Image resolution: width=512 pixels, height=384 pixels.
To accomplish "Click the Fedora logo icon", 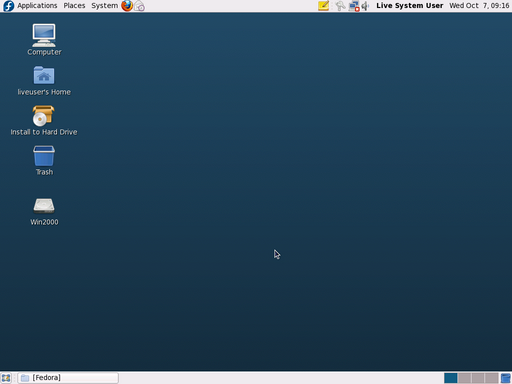I will click(x=8, y=6).
